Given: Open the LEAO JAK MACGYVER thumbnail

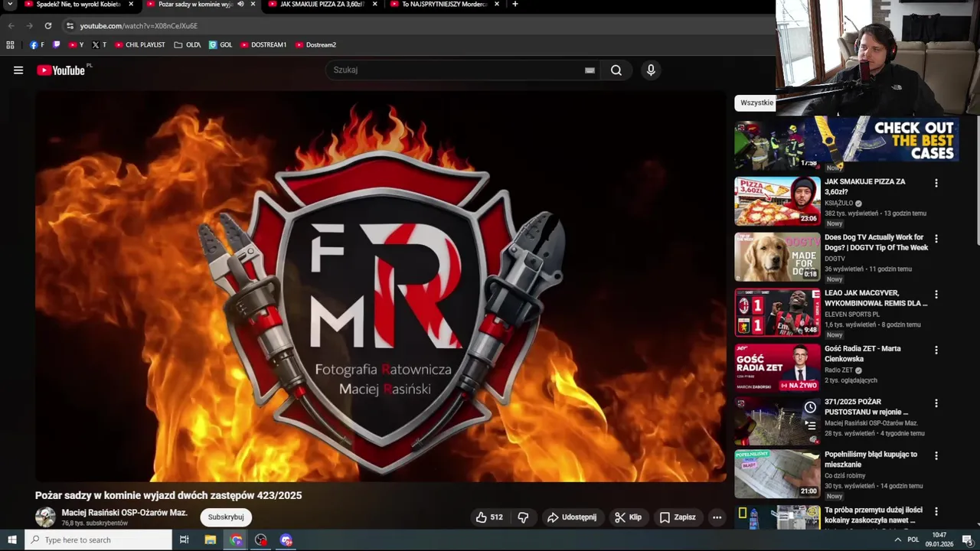Looking at the screenshot, I should click(x=777, y=312).
